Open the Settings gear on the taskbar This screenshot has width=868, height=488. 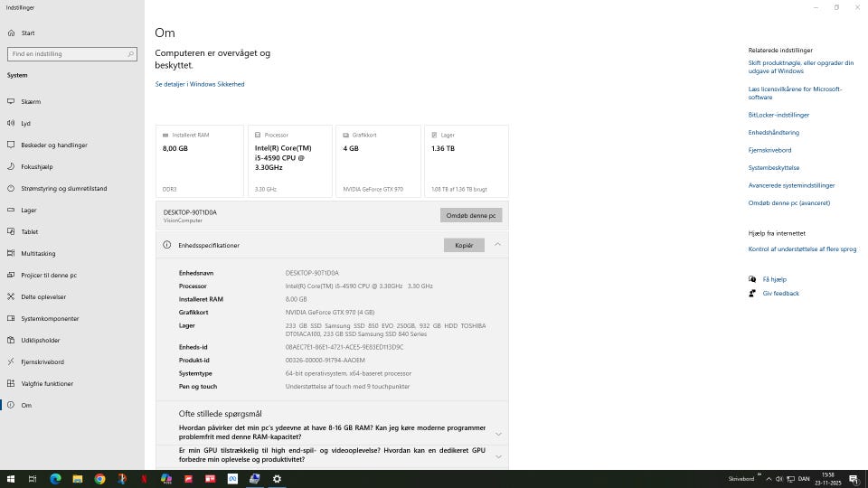277,479
